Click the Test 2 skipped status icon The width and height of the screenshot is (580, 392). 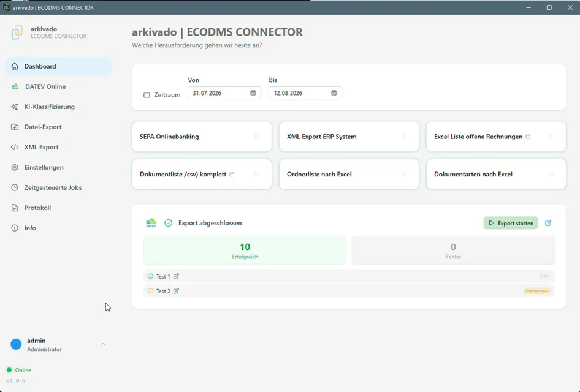click(x=150, y=291)
